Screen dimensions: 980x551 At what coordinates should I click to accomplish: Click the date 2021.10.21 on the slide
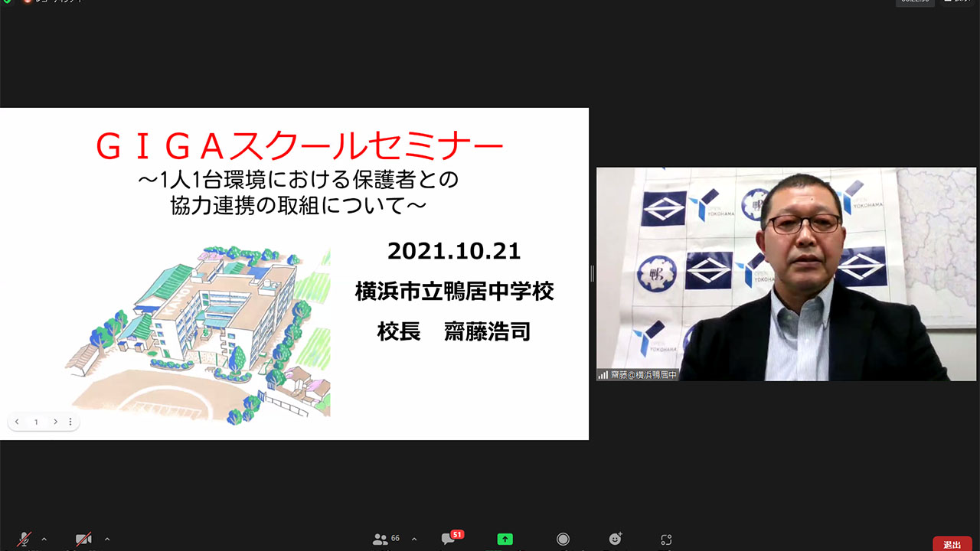click(454, 250)
